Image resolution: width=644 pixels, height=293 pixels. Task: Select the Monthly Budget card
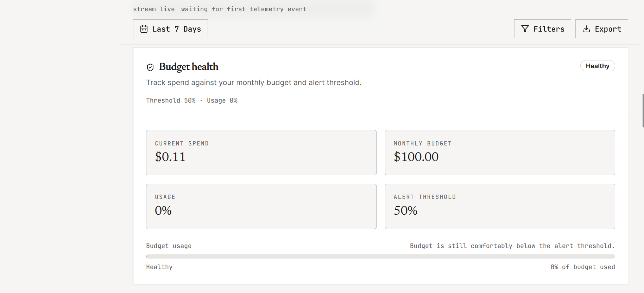click(x=500, y=152)
